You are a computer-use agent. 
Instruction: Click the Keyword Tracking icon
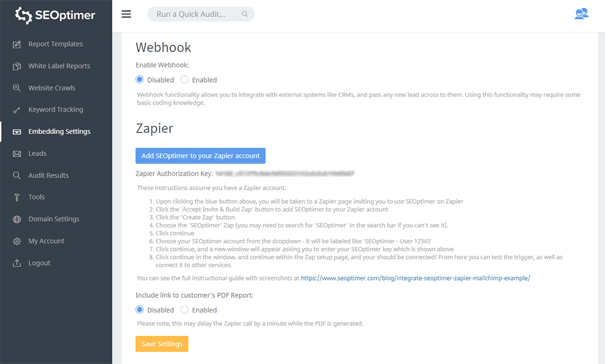click(17, 110)
